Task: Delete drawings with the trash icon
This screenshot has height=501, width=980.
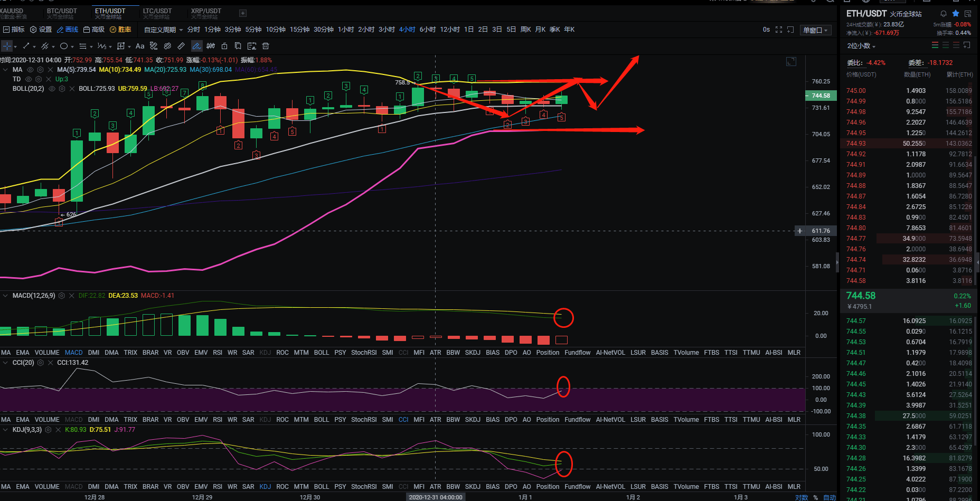Action: click(x=266, y=46)
